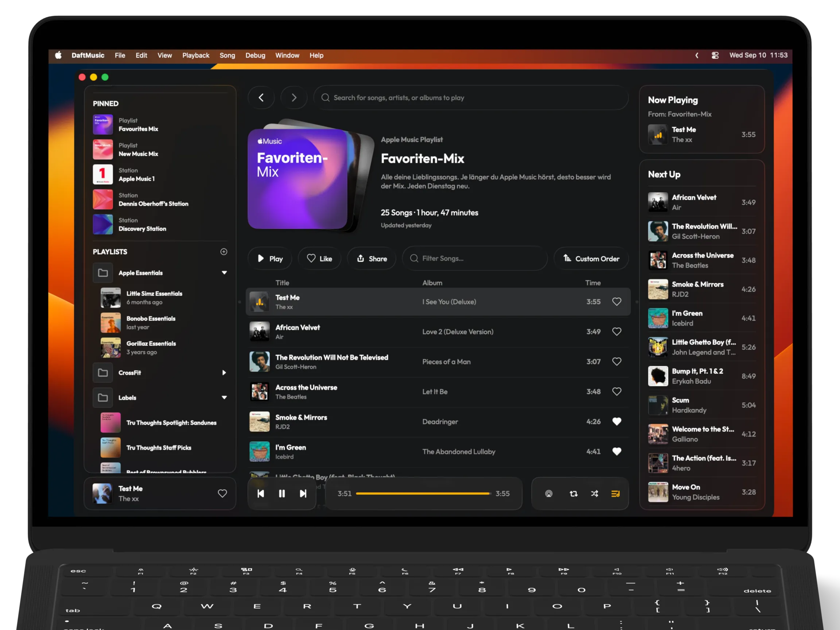Click the Play button for Favoriten-Mix

270,258
